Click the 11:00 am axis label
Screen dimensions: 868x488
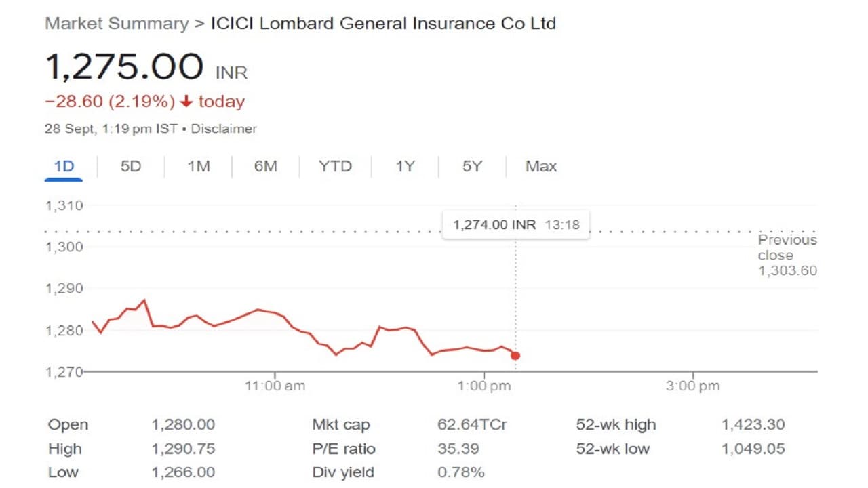click(275, 386)
